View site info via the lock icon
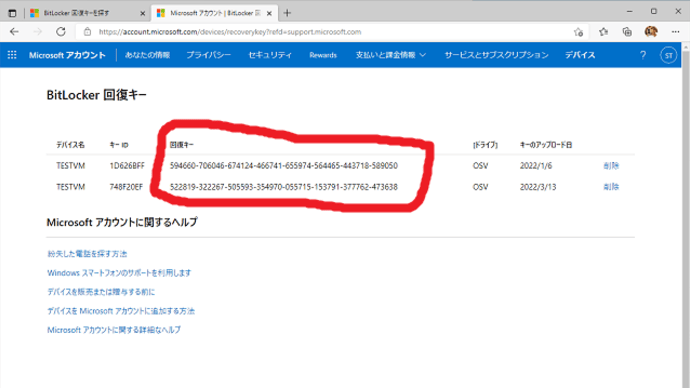Viewport: 690px width, 388px height. tap(87, 32)
